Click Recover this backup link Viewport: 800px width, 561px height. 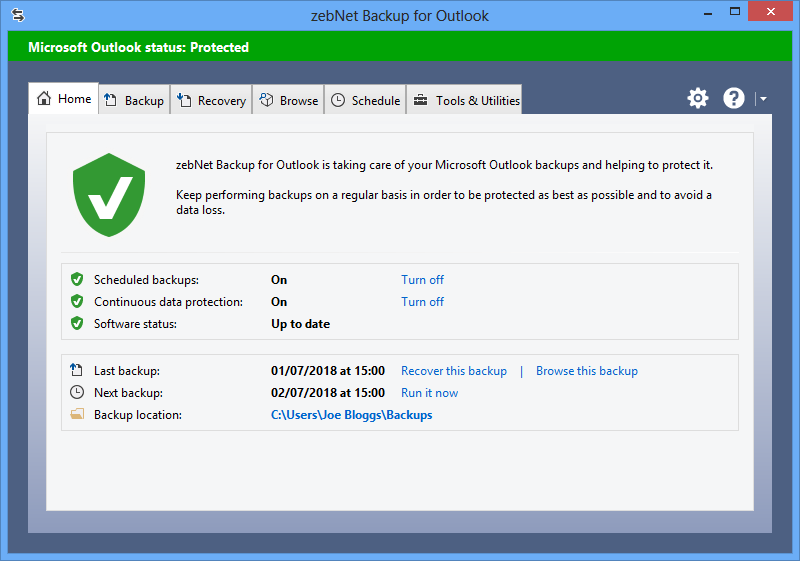(454, 371)
